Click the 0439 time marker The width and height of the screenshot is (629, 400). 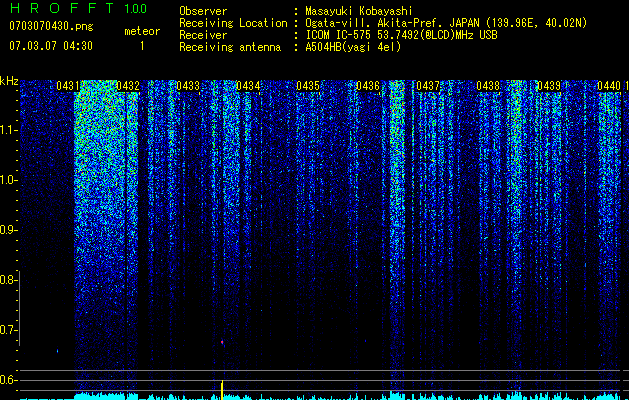coord(549,86)
